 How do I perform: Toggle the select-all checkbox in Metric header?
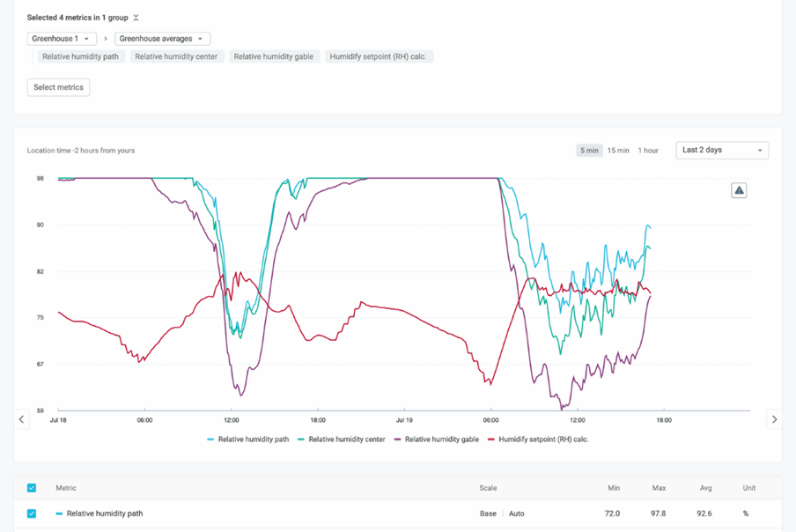[32, 488]
